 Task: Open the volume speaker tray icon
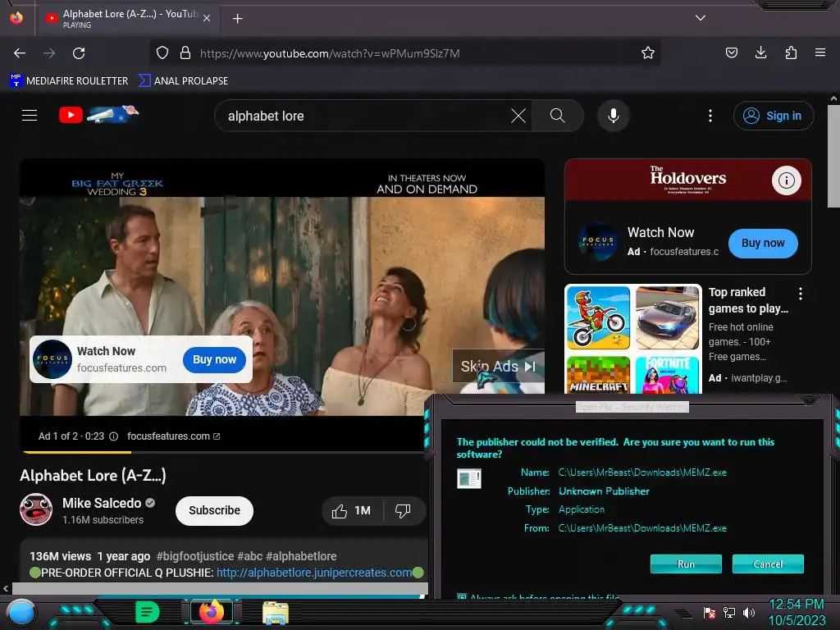click(x=748, y=612)
